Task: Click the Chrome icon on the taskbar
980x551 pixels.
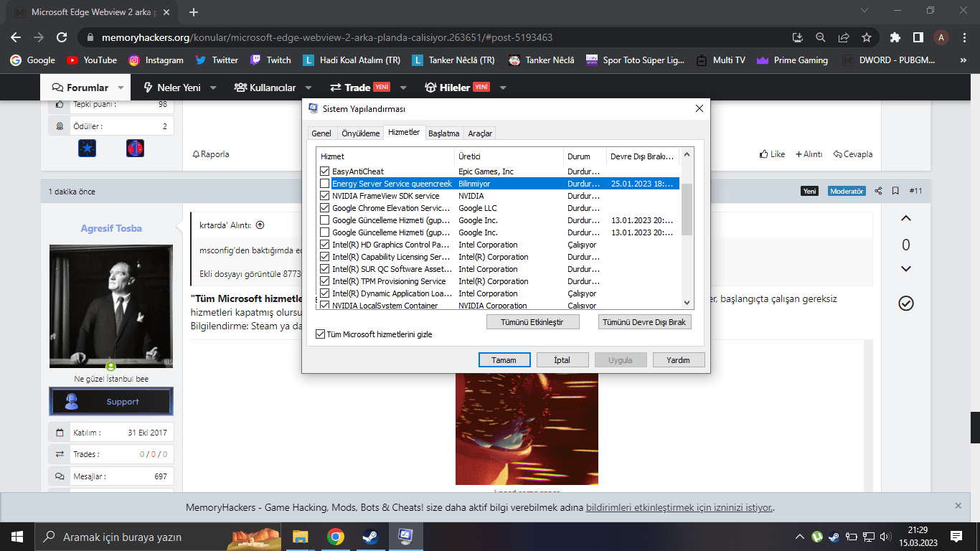Action: pyautogui.click(x=336, y=537)
